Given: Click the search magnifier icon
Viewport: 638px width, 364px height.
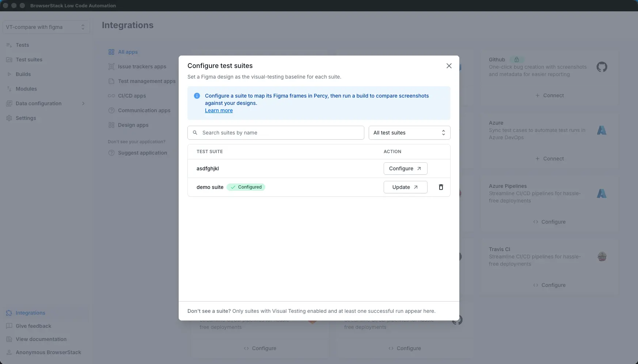Looking at the screenshot, I should [x=195, y=133].
